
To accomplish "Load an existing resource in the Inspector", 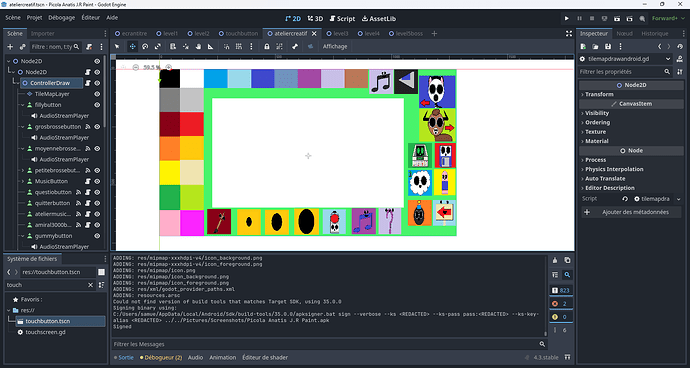I will click(x=595, y=47).
